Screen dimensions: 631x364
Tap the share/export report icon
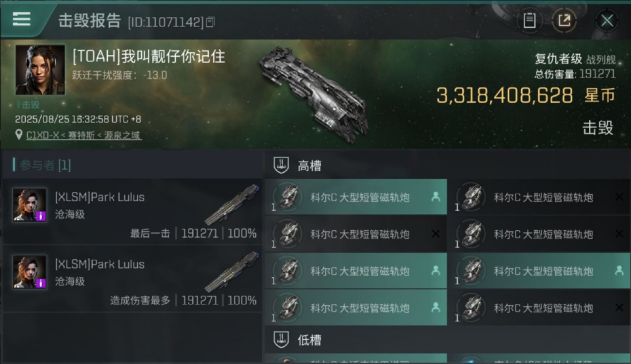565,20
